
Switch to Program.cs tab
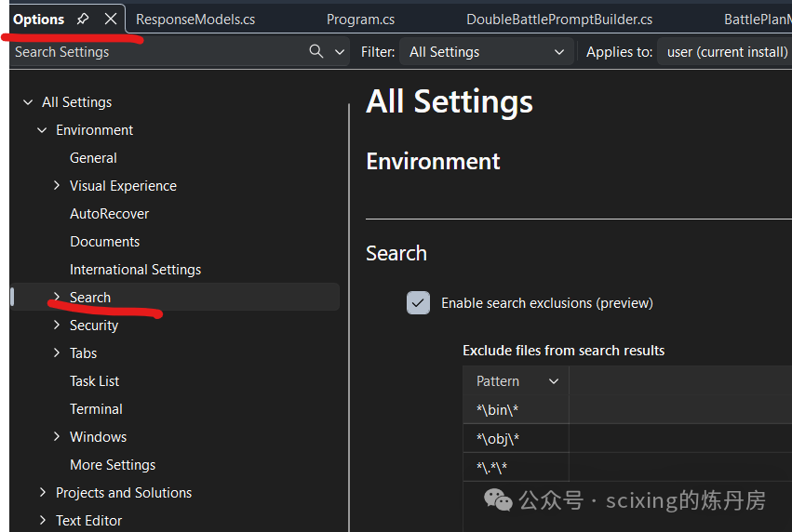pos(361,20)
